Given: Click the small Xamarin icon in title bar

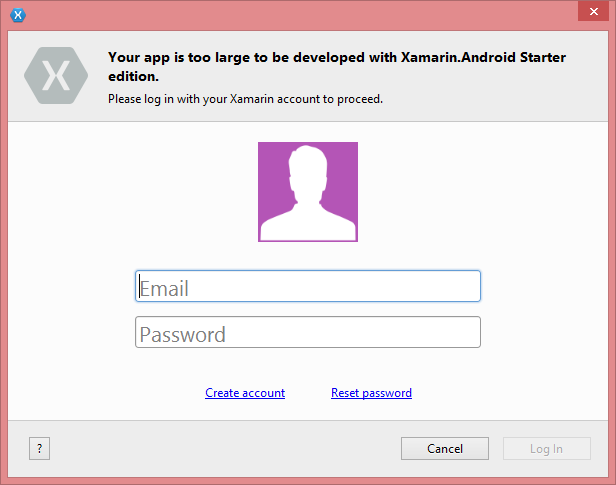Looking at the screenshot, I should pos(18,15).
